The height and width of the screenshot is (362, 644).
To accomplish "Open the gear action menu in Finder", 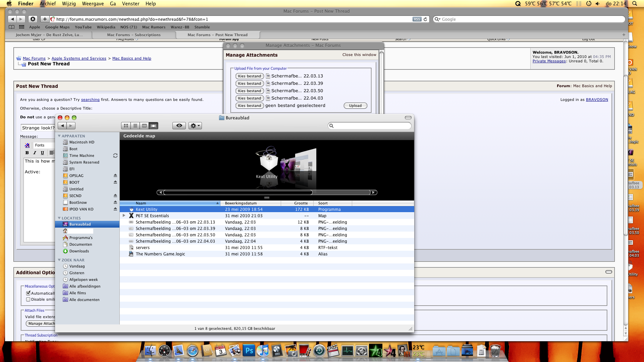I will coord(195,126).
